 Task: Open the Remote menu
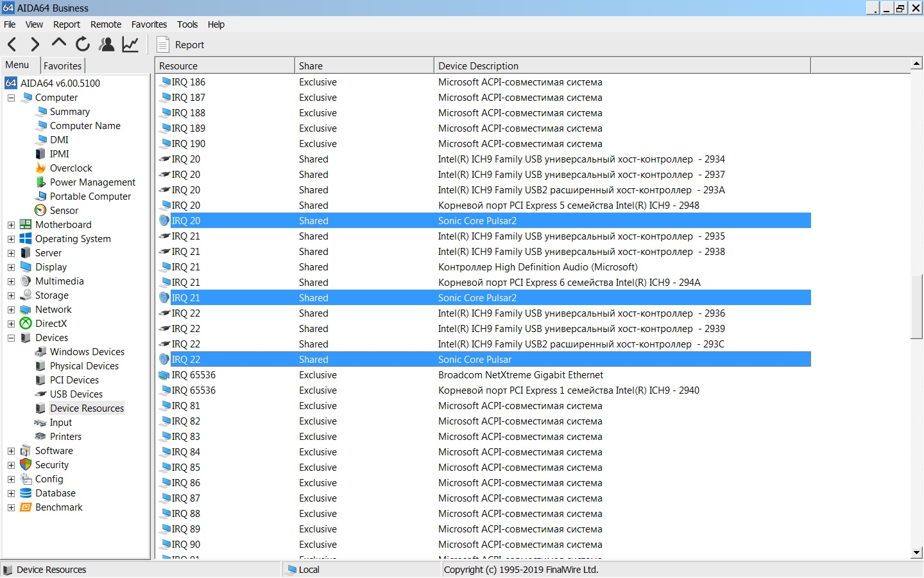[x=106, y=24]
